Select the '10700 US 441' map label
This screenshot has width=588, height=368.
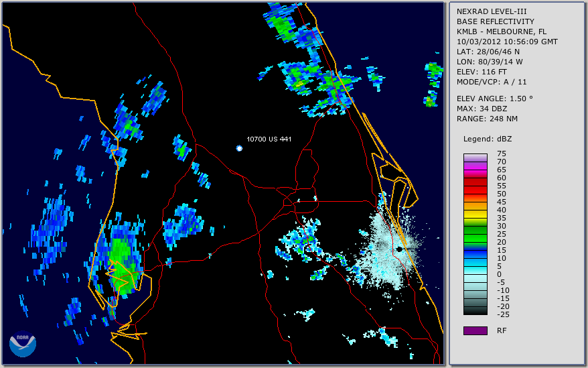tap(269, 139)
